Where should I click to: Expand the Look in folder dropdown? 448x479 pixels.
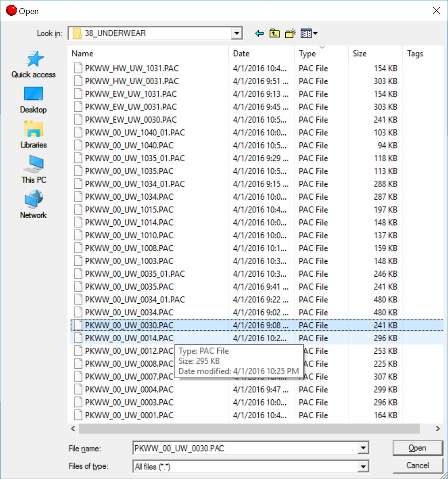point(236,33)
